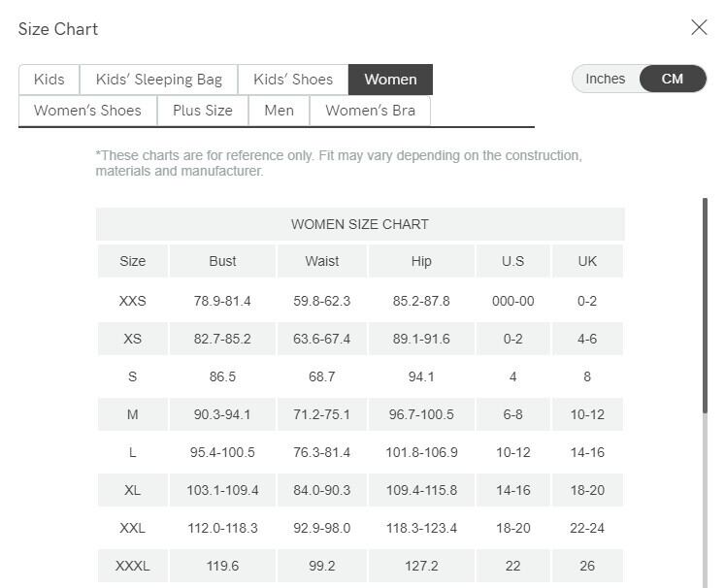Select the CM unit option

point(673,80)
